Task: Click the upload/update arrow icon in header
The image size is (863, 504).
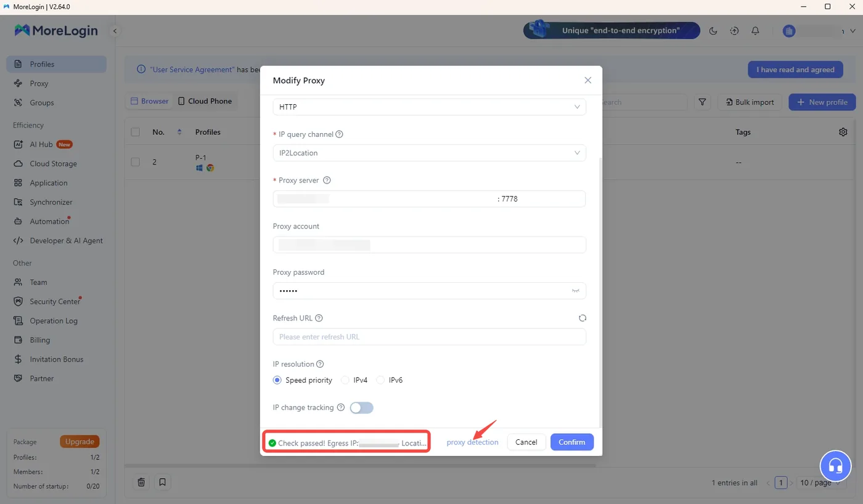Action: pos(734,31)
